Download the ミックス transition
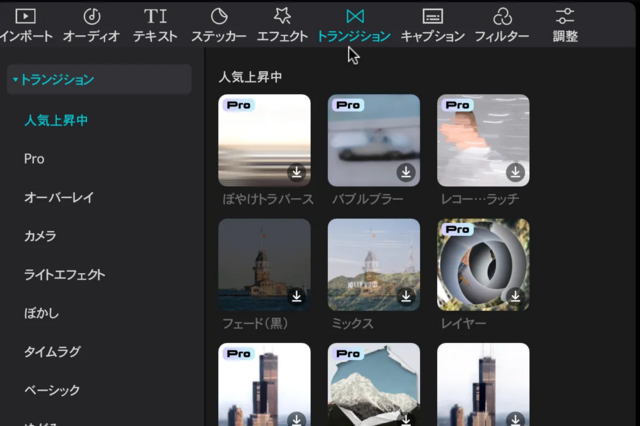This screenshot has width=640, height=426. tap(406, 296)
